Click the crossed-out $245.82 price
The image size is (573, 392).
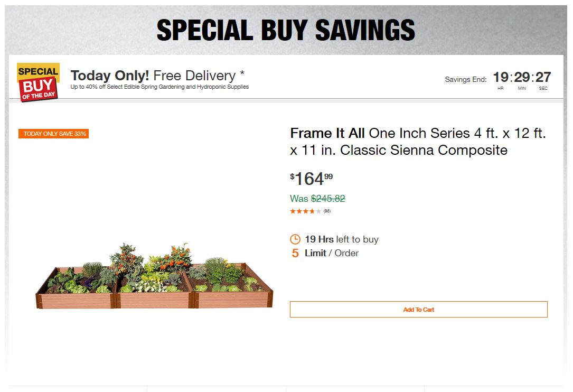pos(328,199)
